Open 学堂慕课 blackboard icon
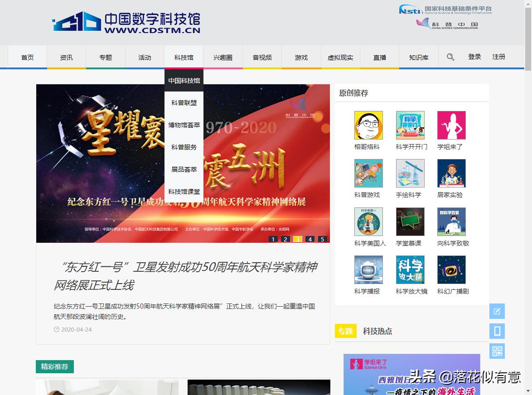Image resolution: width=532 pixels, height=395 pixels. (410, 221)
